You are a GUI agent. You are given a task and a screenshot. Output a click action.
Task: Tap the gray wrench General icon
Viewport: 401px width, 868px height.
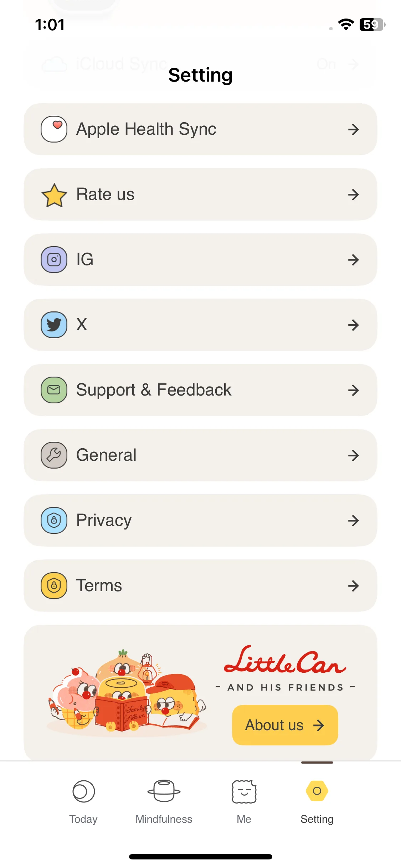click(x=54, y=455)
